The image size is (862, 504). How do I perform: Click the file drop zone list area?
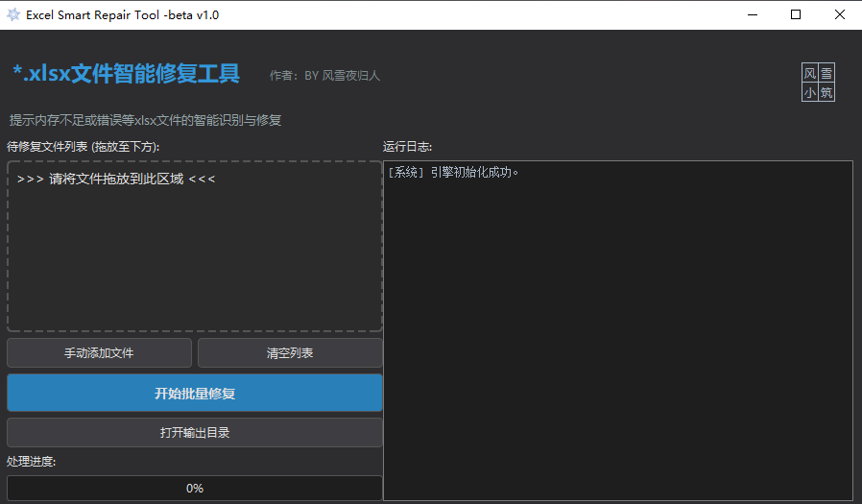pos(195,246)
